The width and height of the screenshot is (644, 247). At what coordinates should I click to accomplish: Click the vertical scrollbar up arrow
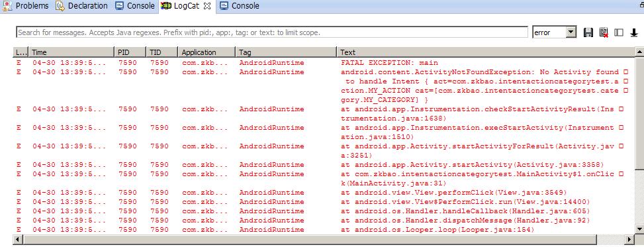click(639, 52)
